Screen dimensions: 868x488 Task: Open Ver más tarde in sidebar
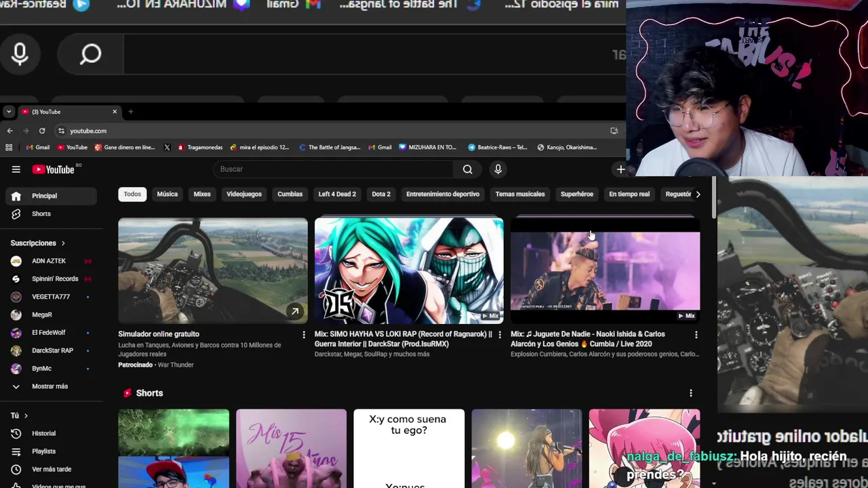52,469
